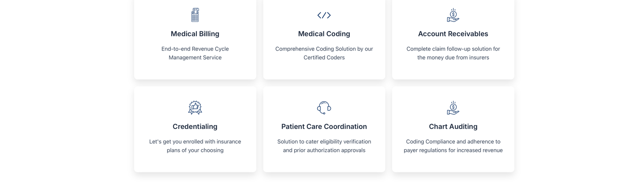Click 'Complete claim follow-up solution' description
This screenshot has width=644, height=189.
453,53
